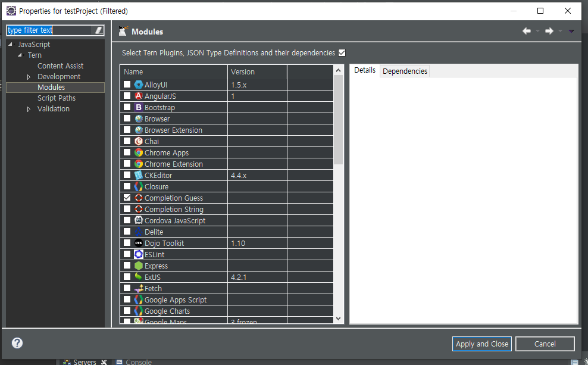The width and height of the screenshot is (588, 365).
Task: Select the CKEditor 4.4.x version cell
Action: click(257, 175)
